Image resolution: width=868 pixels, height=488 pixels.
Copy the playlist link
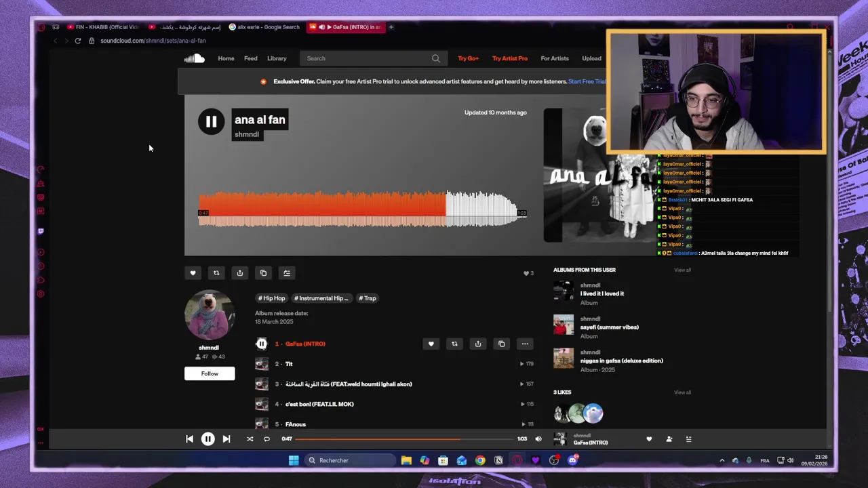coord(263,273)
